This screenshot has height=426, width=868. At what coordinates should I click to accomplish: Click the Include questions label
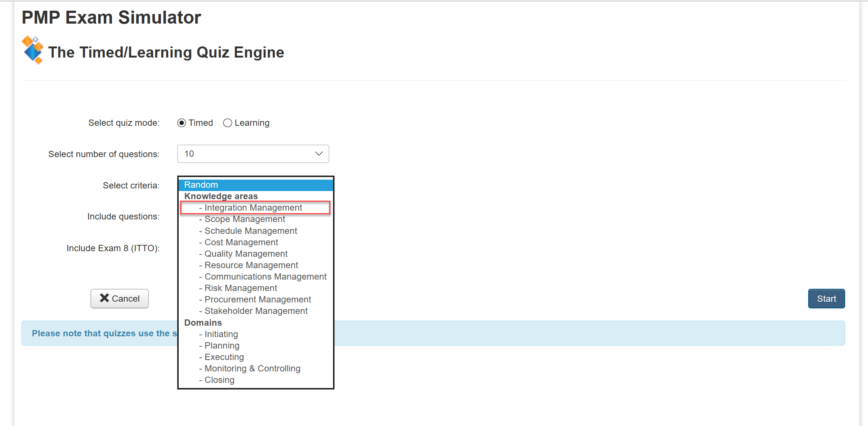[x=123, y=217]
